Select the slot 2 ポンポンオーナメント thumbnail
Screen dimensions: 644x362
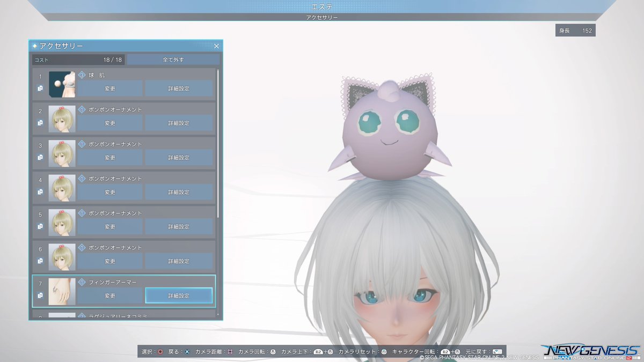(x=62, y=119)
